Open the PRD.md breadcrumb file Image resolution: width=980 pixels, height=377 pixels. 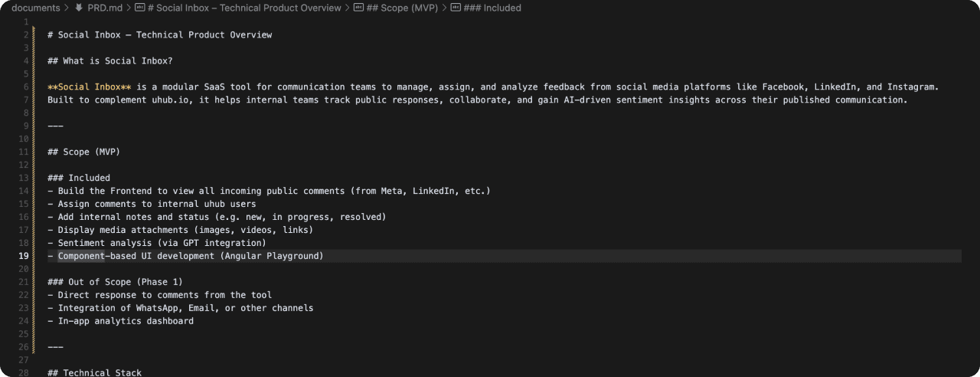point(105,8)
